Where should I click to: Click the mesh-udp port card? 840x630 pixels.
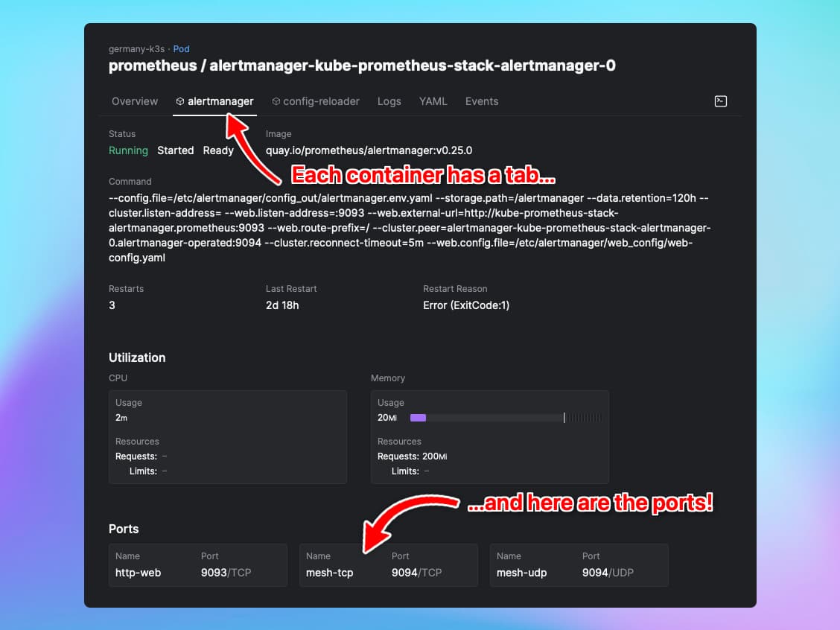tap(579, 565)
